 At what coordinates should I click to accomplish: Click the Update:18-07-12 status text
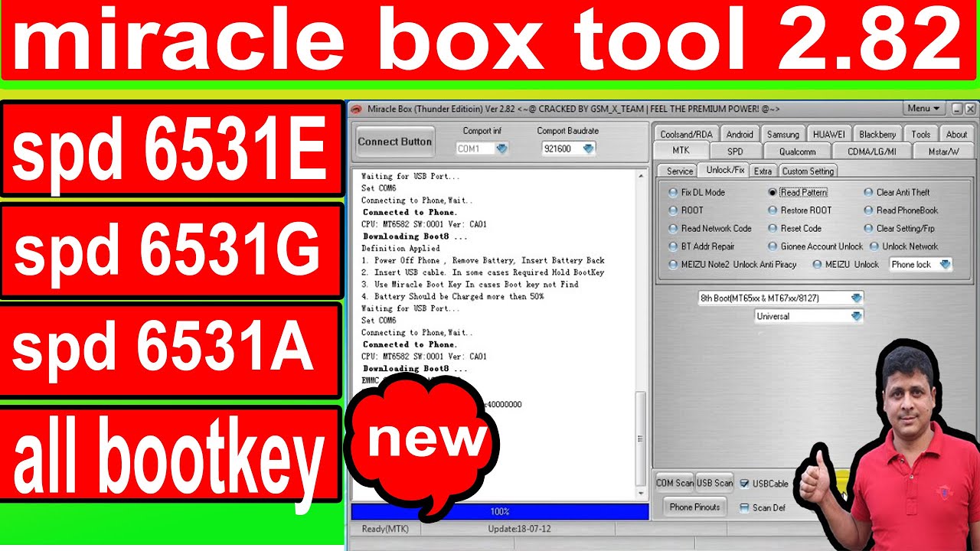519,529
